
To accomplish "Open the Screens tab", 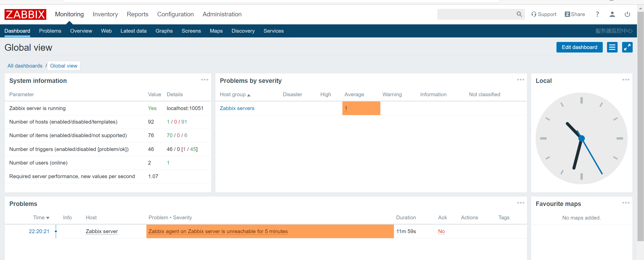I will (191, 31).
